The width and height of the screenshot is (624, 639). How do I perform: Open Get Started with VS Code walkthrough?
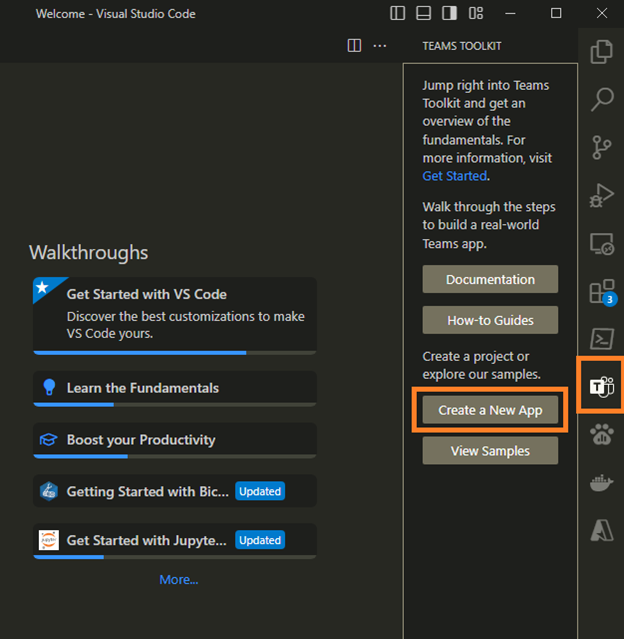click(x=175, y=316)
